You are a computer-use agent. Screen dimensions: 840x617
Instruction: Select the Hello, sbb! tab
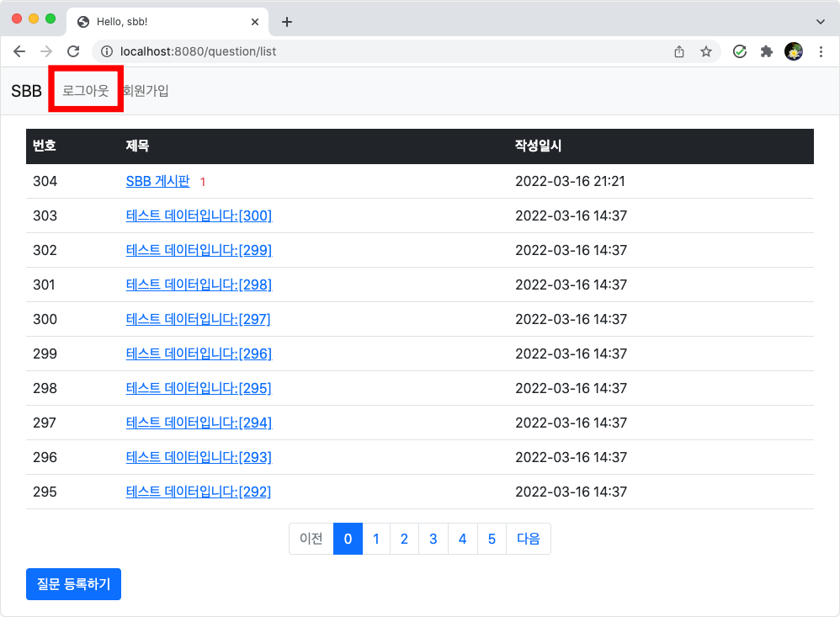point(167,22)
